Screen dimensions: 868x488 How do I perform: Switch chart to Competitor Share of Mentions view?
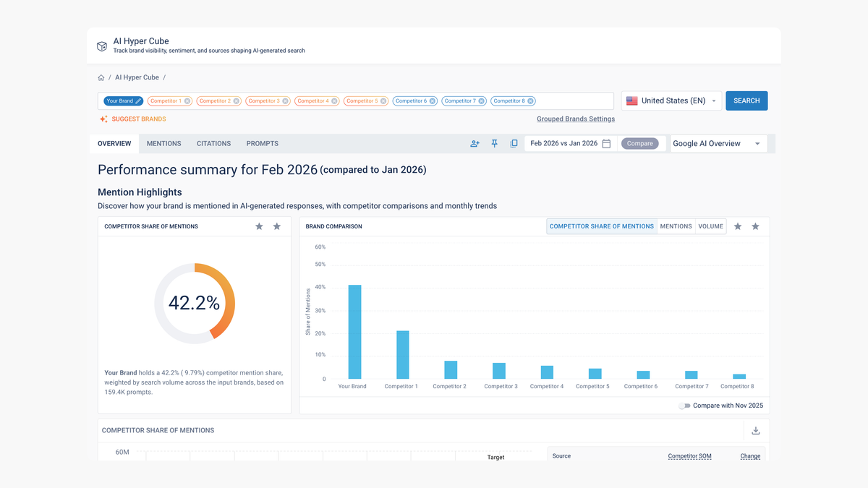click(x=602, y=226)
